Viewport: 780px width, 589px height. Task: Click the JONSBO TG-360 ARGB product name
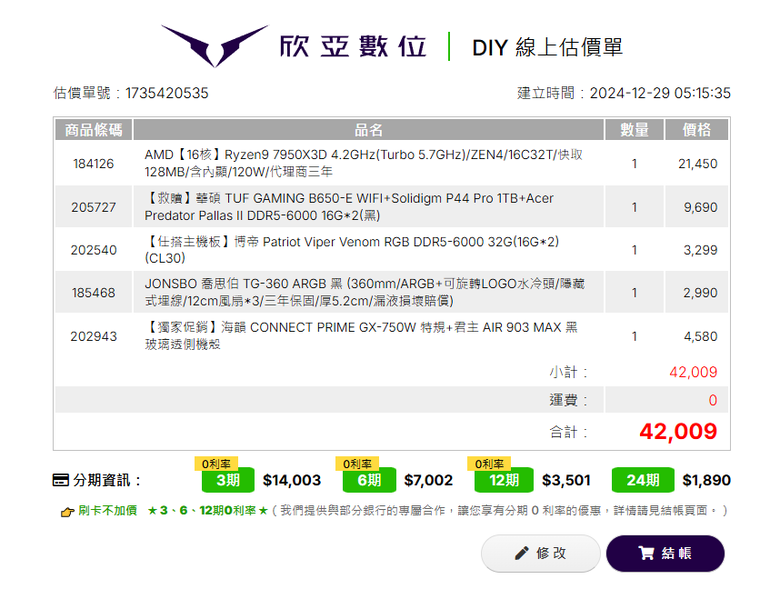pyautogui.click(x=365, y=292)
